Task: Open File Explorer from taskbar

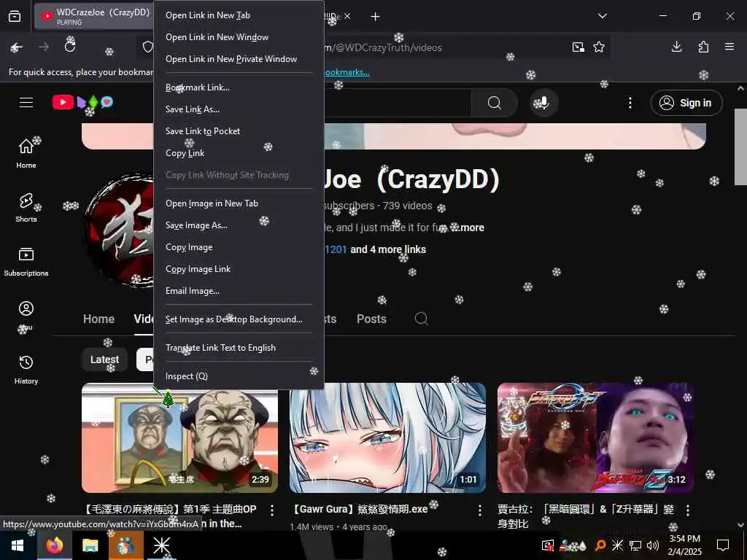Action: tap(90, 545)
